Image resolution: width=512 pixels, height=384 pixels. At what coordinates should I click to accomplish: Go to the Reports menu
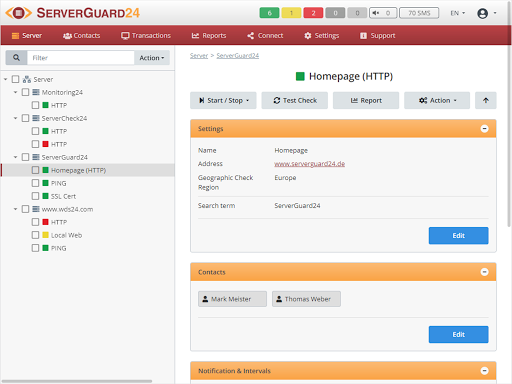[209, 35]
